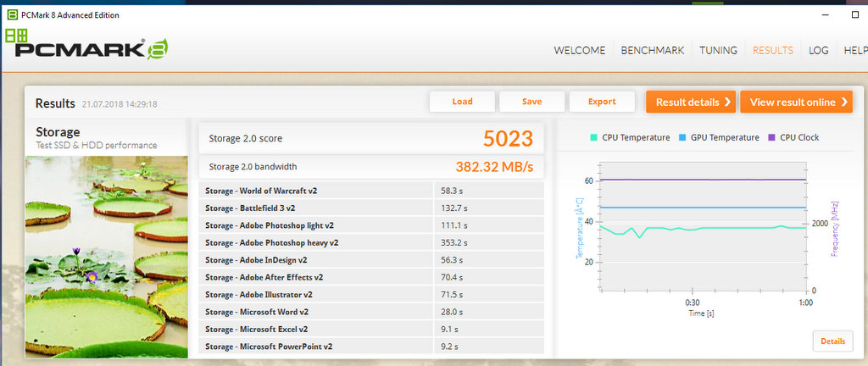
Task: Click the 9.1 s result value
Action: [x=449, y=330]
